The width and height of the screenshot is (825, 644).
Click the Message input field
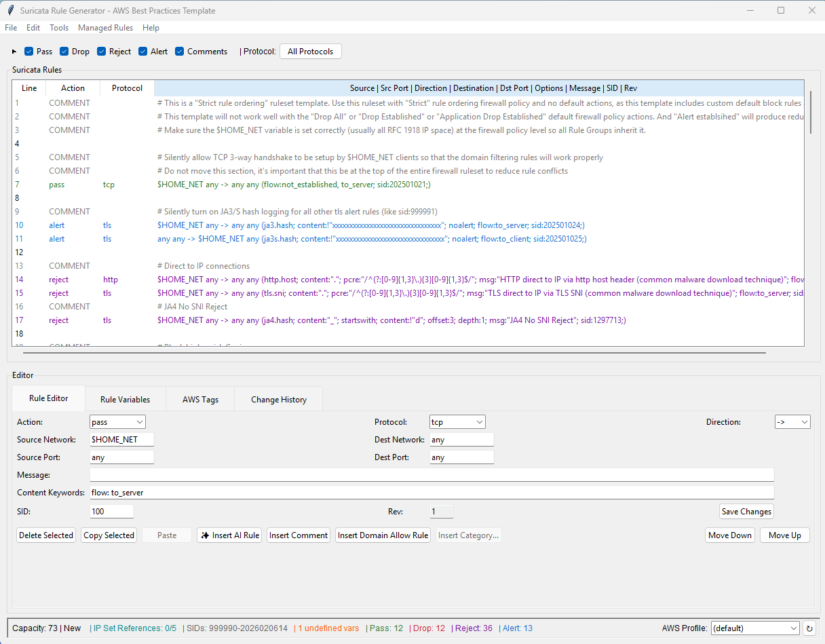pos(431,475)
